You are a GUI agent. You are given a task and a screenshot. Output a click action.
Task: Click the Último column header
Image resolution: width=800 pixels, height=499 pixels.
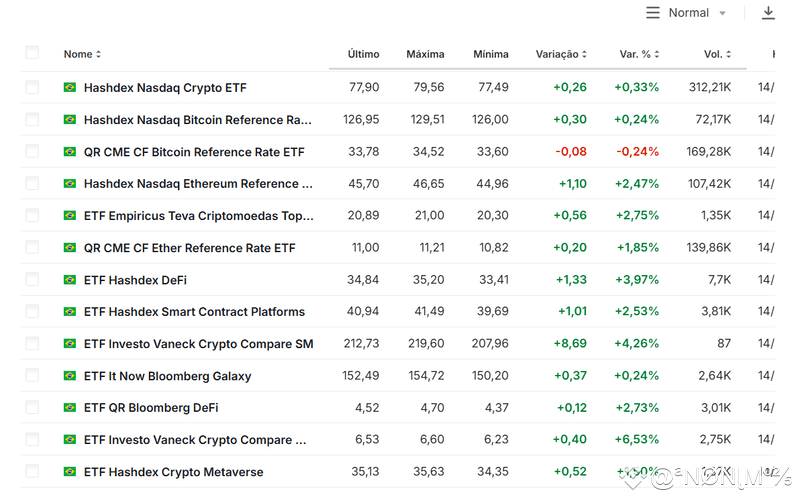[x=363, y=54]
